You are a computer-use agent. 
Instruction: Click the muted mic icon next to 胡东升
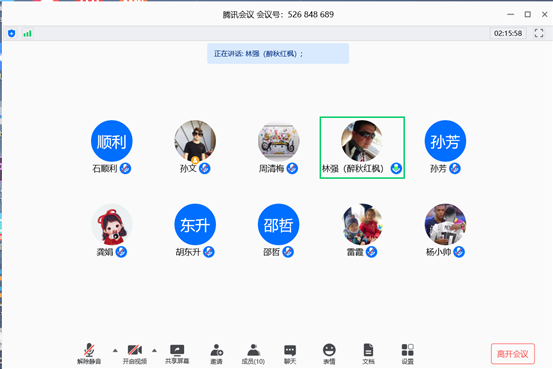208,252
